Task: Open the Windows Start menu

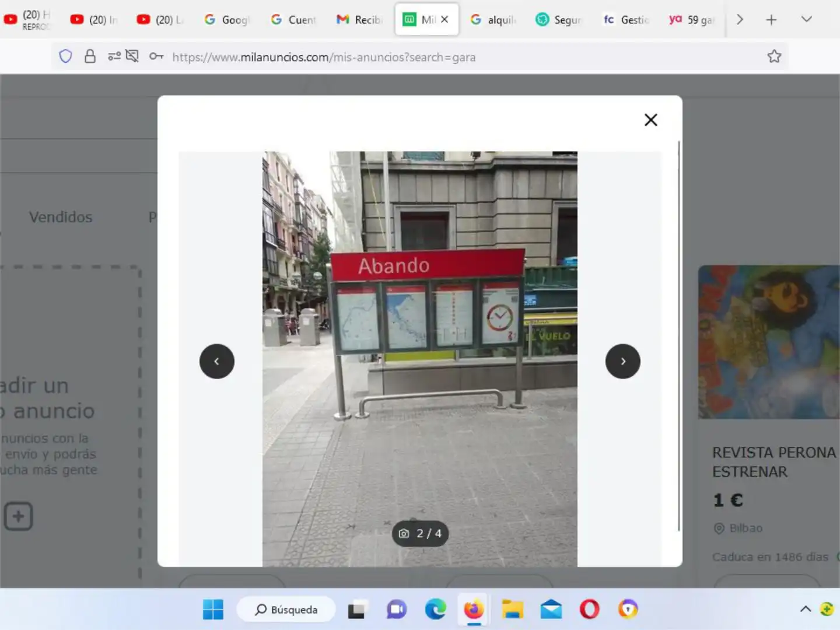Action: click(213, 610)
